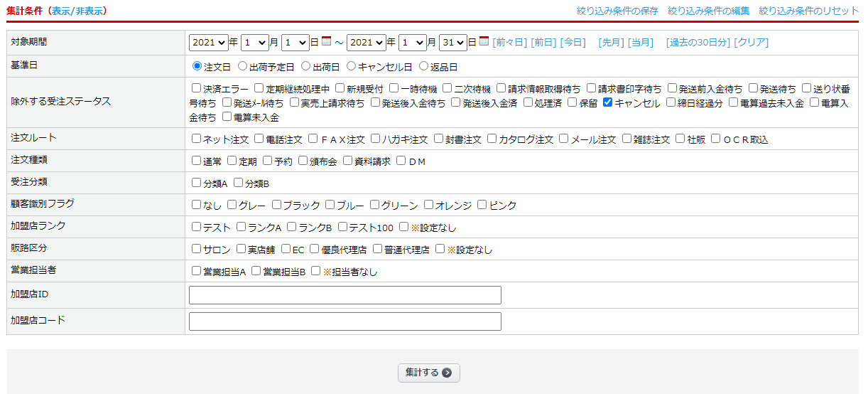Select the 出荷日 radio button
Viewport: 868px width, 394px height.
pyautogui.click(x=306, y=66)
